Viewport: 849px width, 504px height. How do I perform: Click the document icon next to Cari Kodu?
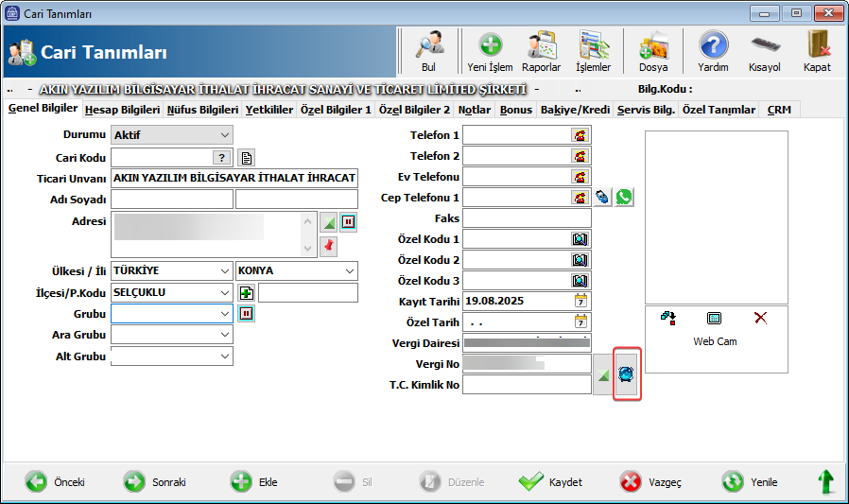[247, 158]
